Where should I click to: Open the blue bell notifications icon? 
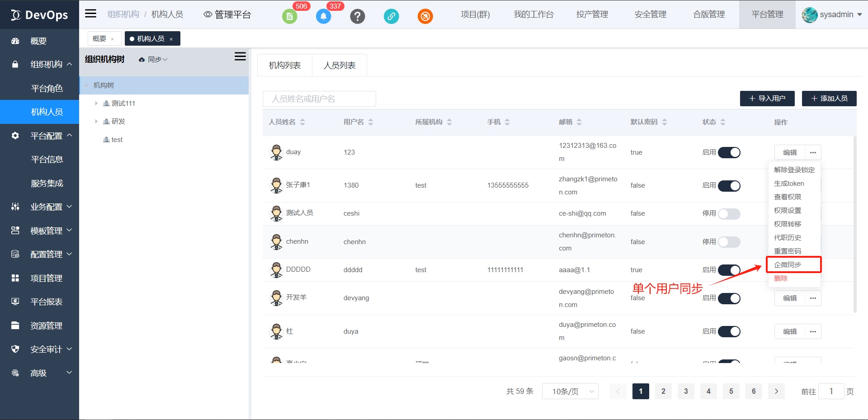pyautogui.click(x=323, y=17)
